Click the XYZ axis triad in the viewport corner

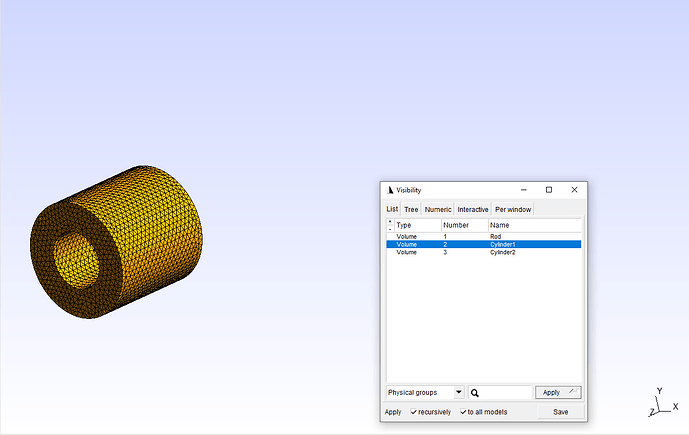click(664, 402)
